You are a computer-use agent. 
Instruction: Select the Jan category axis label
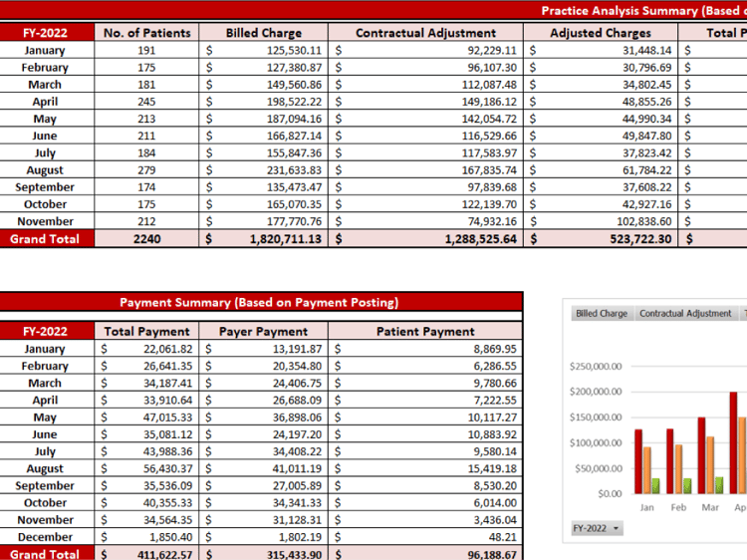pyautogui.click(x=646, y=507)
